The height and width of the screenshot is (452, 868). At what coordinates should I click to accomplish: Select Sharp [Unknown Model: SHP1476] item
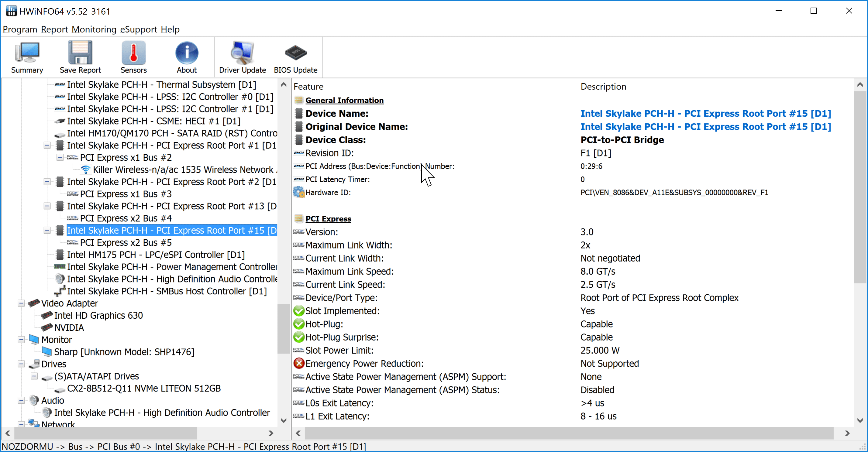coord(124,352)
